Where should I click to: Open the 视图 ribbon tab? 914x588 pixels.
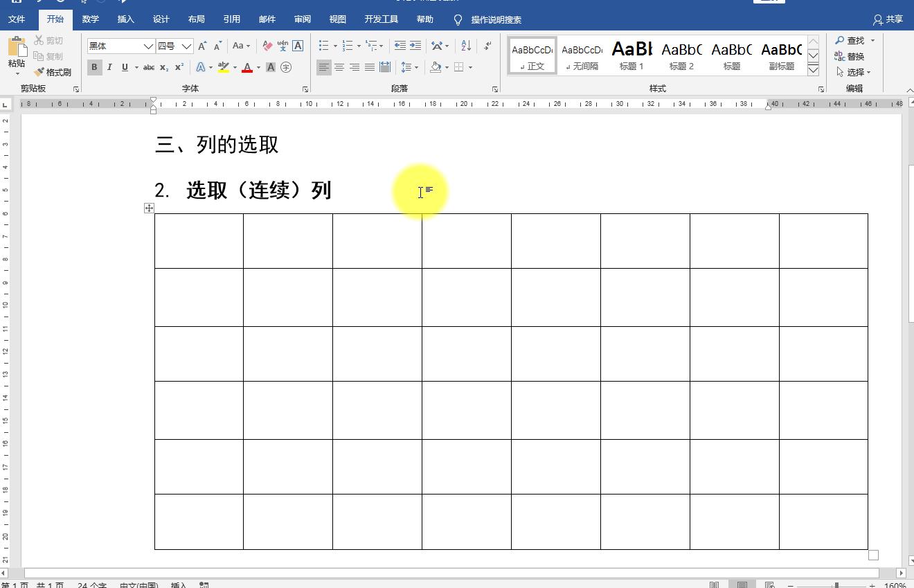pos(337,19)
